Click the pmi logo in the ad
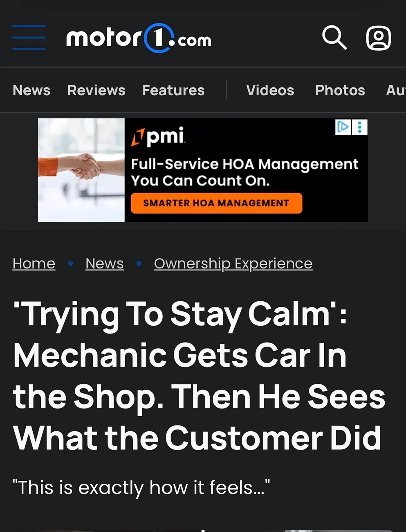 [158, 137]
